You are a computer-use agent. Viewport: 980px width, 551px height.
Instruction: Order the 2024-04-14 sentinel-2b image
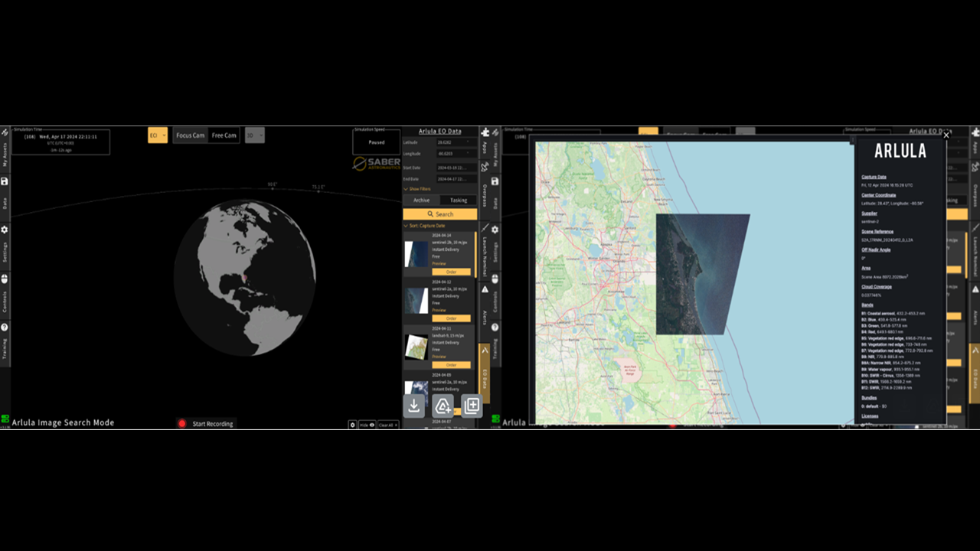pyautogui.click(x=451, y=272)
